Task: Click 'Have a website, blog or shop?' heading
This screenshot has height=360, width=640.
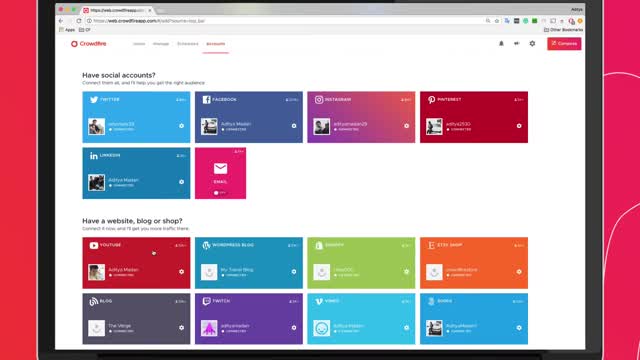Action: [132, 221]
